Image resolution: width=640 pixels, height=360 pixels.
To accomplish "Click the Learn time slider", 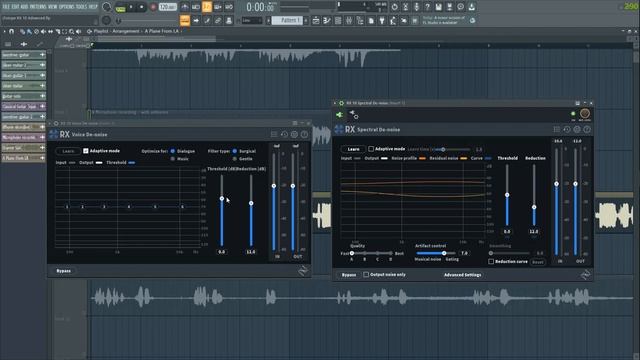I will (x=451, y=150).
